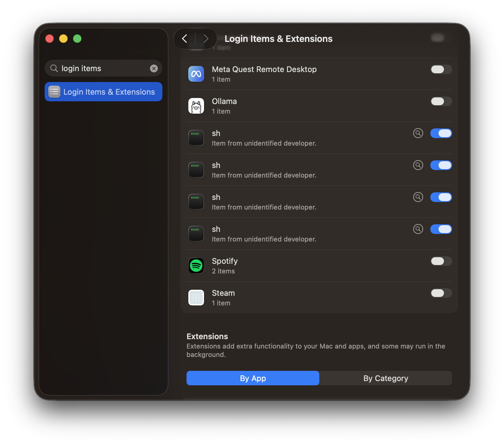
Task: Select the By App tab
Action: pos(253,378)
